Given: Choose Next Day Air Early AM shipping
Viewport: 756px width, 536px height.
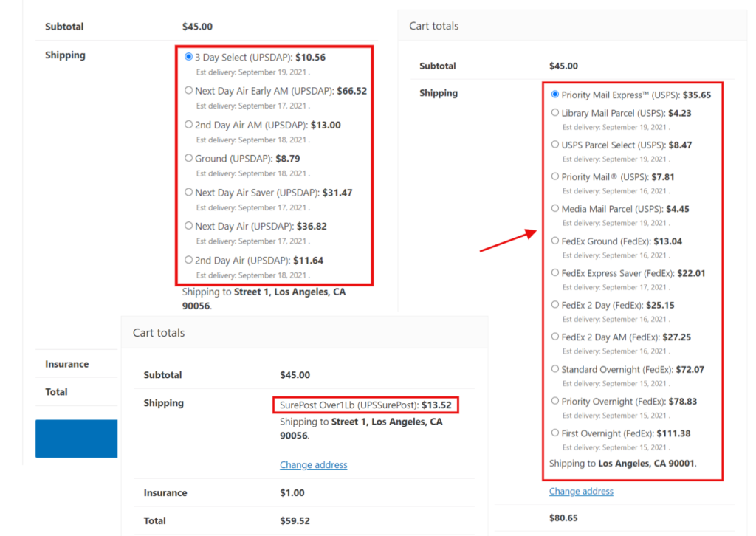Looking at the screenshot, I should [x=188, y=91].
